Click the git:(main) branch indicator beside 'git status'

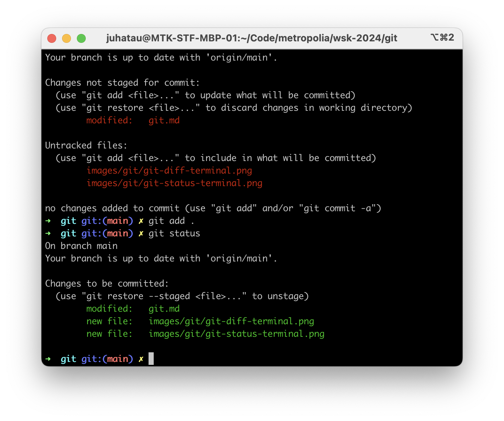pyautogui.click(x=107, y=233)
